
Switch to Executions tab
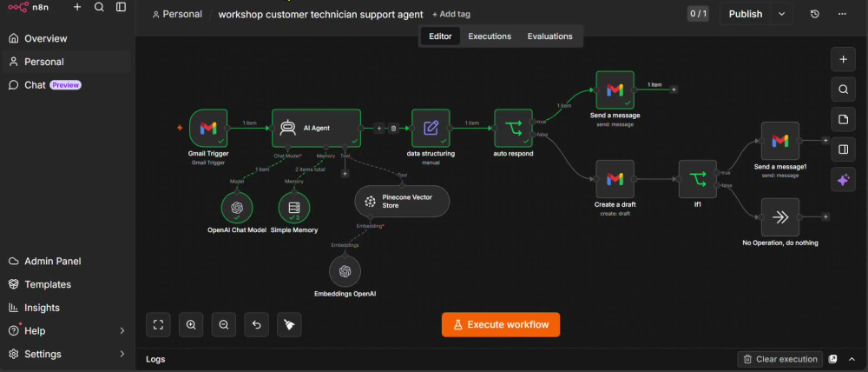tap(490, 37)
